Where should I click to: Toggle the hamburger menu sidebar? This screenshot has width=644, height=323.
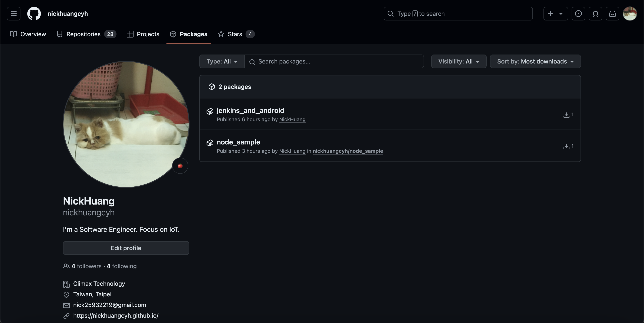(13, 13)
